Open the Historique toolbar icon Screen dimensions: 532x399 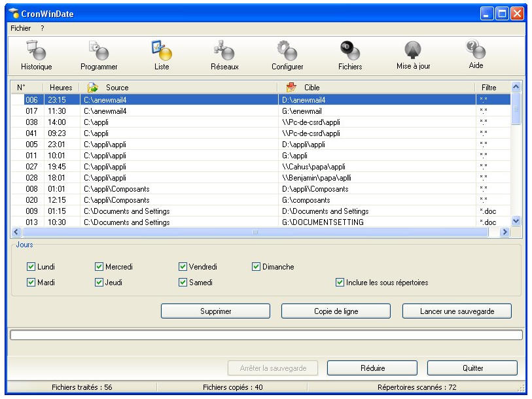click(x=36, y=55)
